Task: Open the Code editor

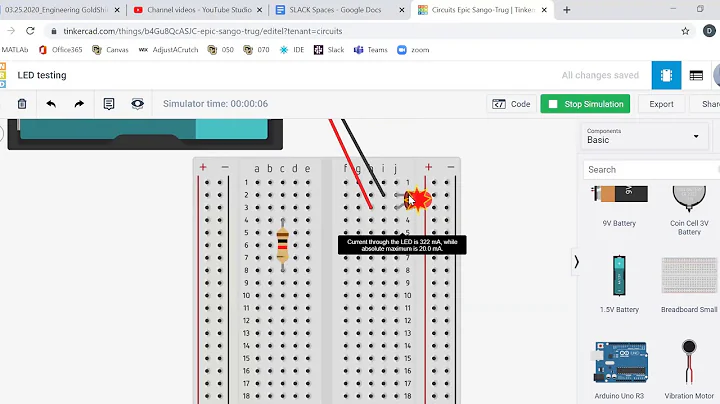Action: (511, 104)
